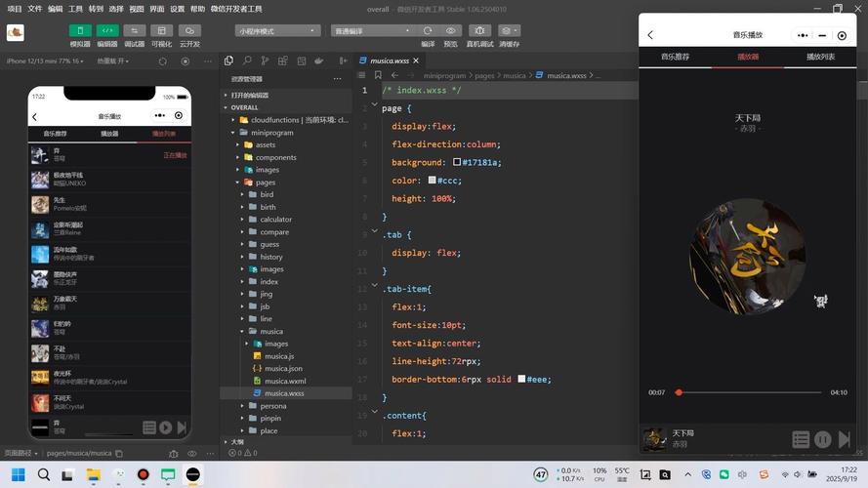Click the 真机调试 remote debug icon
The image size is (868, 488).
click(479, 30)
